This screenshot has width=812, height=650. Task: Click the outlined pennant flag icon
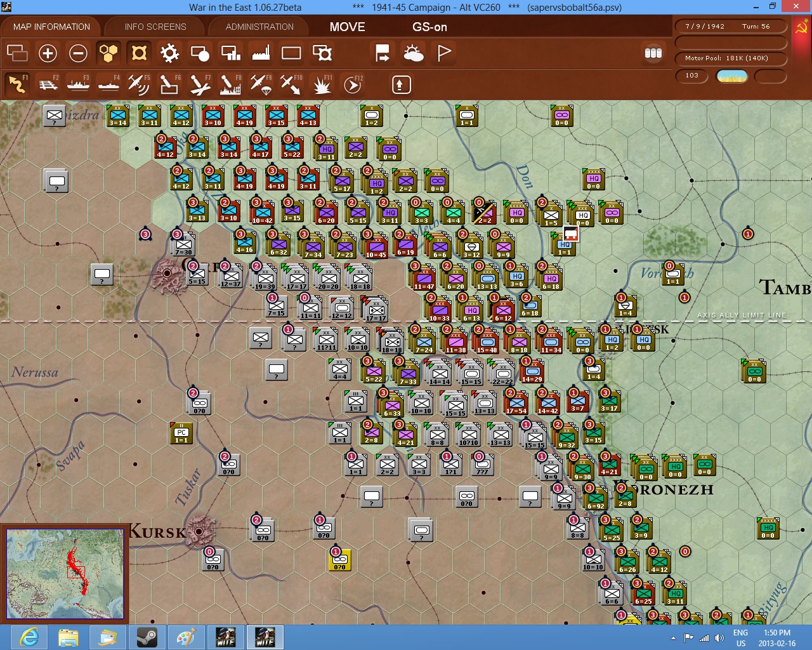444,53
